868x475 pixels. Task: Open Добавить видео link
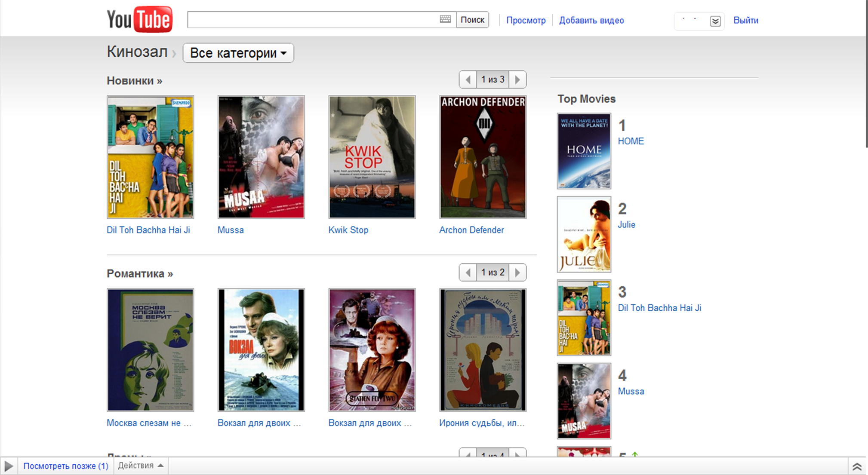[x=591, y=20]
